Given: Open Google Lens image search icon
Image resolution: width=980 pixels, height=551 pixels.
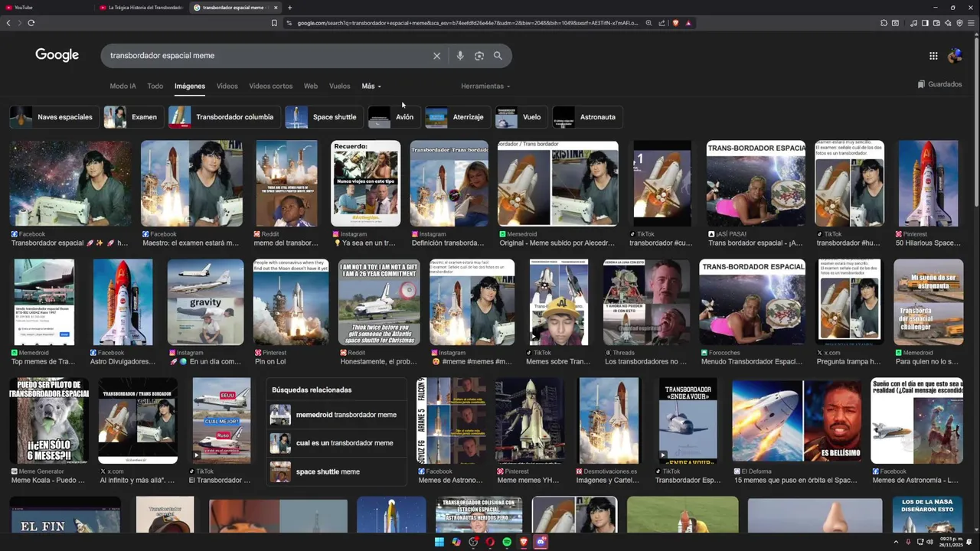Looking at the screenshot, I should [479, 56].
